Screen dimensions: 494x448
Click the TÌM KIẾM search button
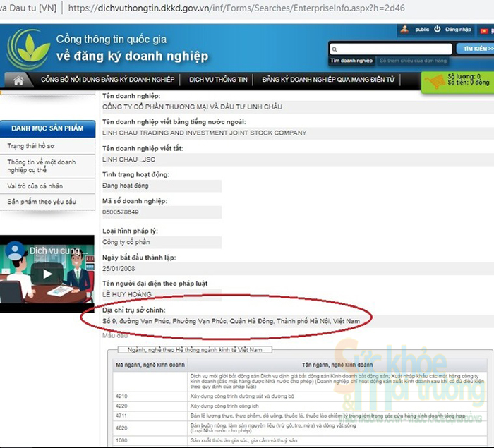click(x=476, y=49)
